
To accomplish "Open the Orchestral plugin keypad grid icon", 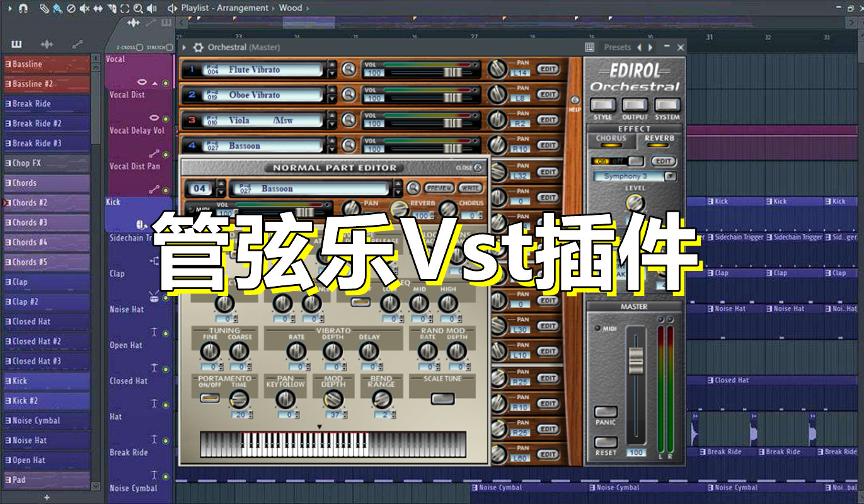I will [589, 47].
